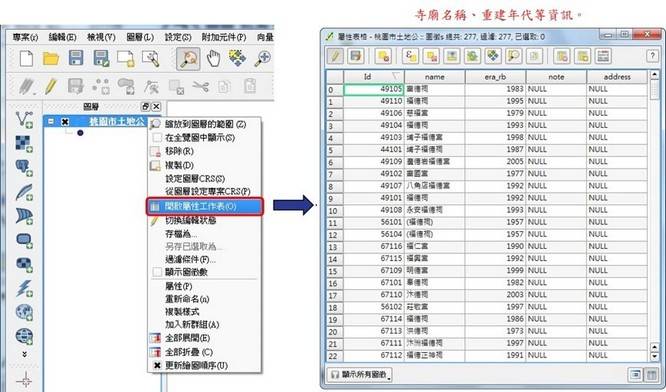Click the pan map to selection icon in main toolbar
Image resolution: width=666 pixels, height=392 pixels.
[x=237, y=58]
